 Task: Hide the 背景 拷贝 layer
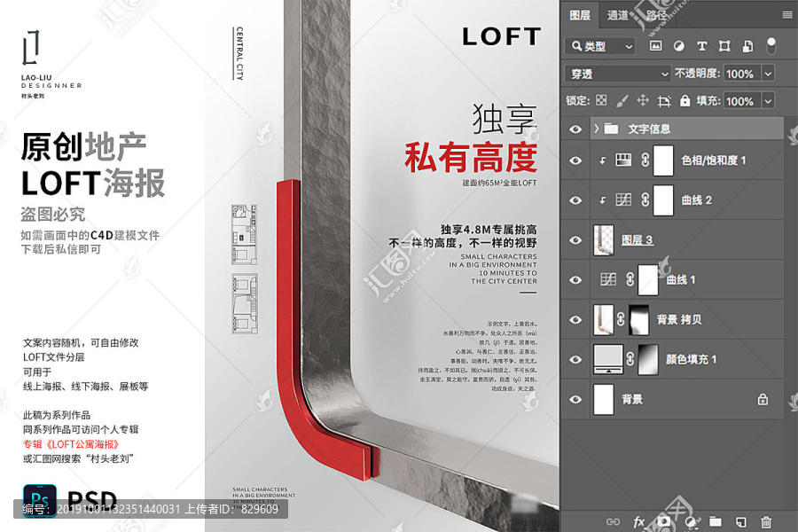click(575, 320)
